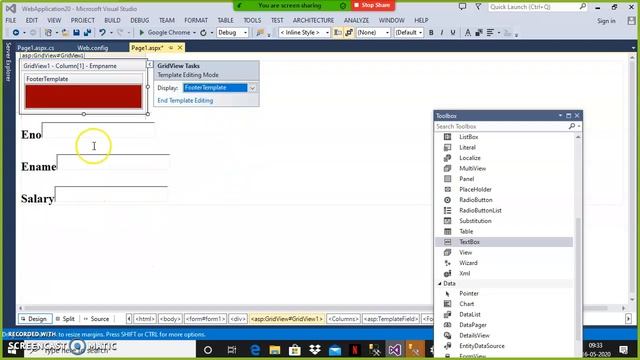The width and height of the screenshot is (640, 360).
Task: Switch to the Web.config tab
Action: 93,48
